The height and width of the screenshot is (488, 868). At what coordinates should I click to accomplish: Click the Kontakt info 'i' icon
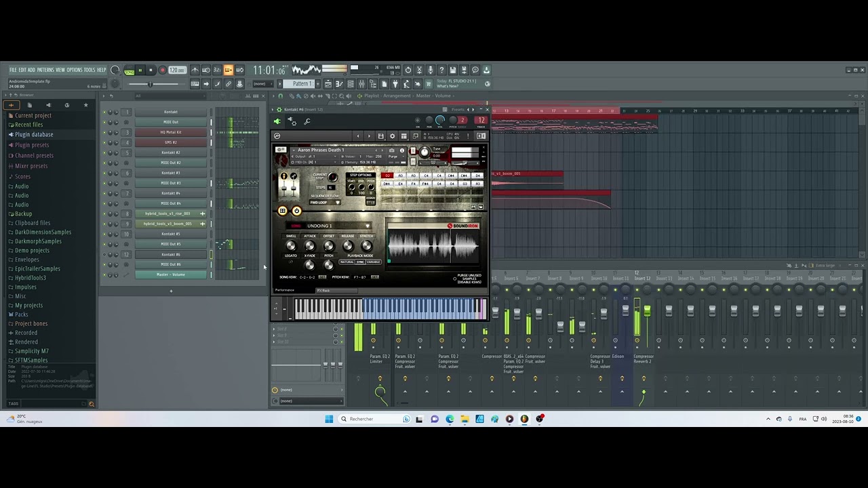[x=402, y=150]
